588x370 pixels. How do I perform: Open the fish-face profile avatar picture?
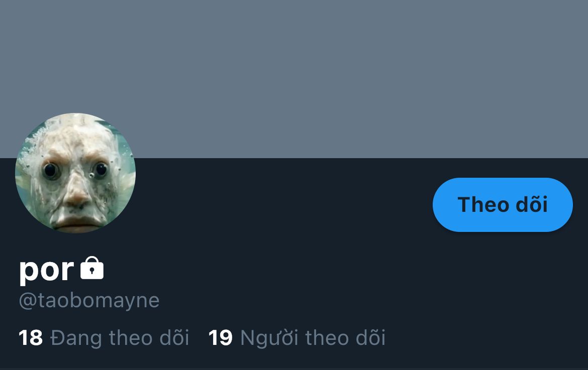(75, 173)
